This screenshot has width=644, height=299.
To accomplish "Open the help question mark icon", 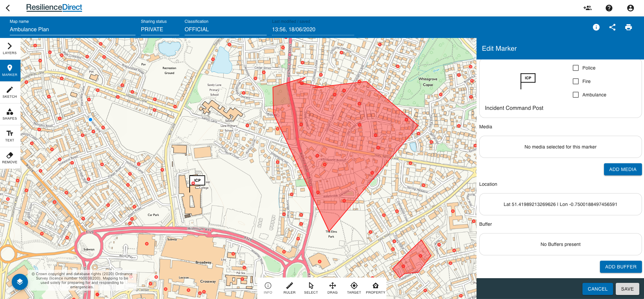I will coord(609,8).
